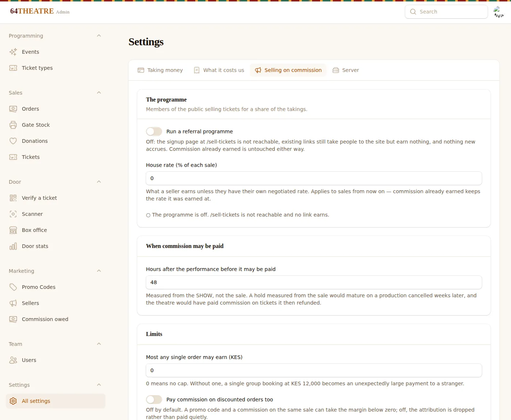
Task: Collapse the Programming sidebar group
Action: (99, 36)
